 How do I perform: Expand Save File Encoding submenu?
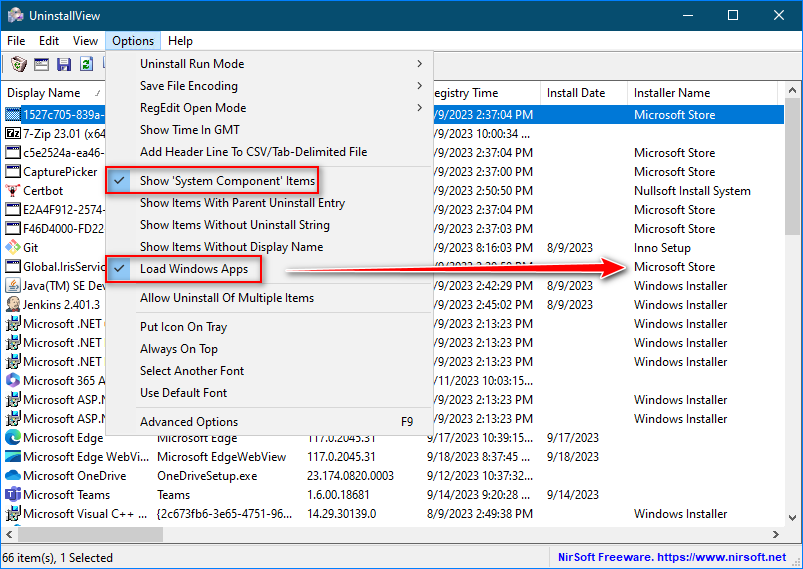(269, 86)
